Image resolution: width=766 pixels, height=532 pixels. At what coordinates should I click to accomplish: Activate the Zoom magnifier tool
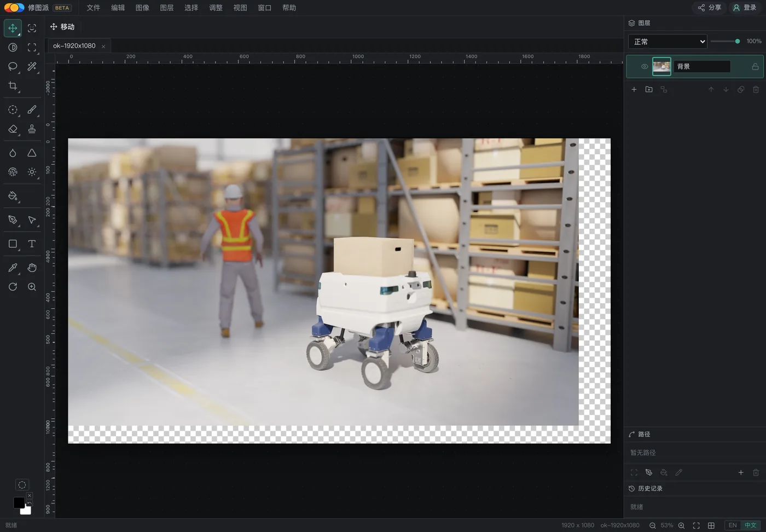coord(32,287)
